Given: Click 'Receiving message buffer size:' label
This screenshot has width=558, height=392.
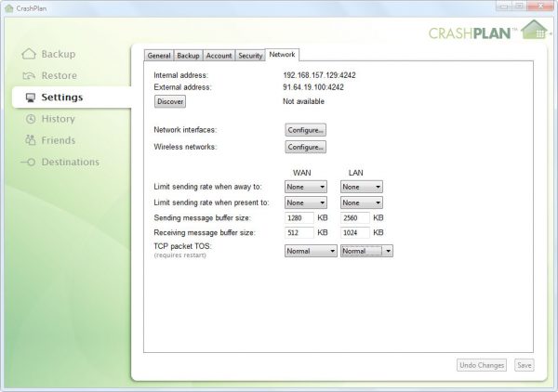Looking at the screenshot, I should 205,233.
